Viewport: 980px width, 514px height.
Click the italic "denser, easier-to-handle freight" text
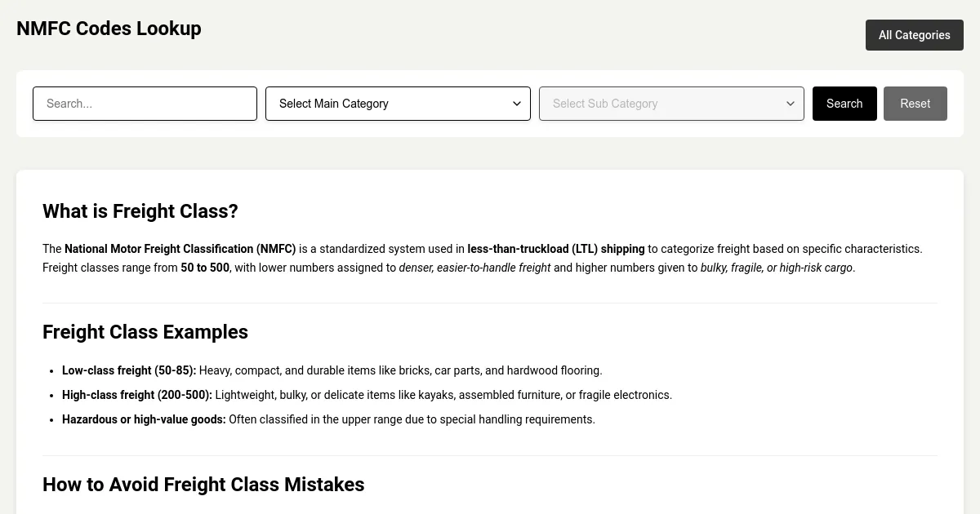click(x=474, y=268)
